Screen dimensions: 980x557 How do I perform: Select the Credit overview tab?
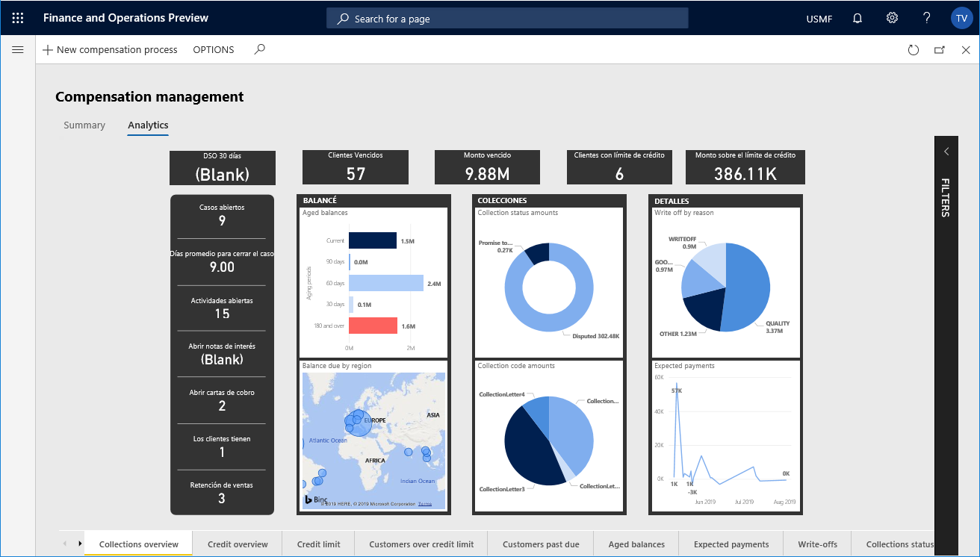[x=238, y=544]
